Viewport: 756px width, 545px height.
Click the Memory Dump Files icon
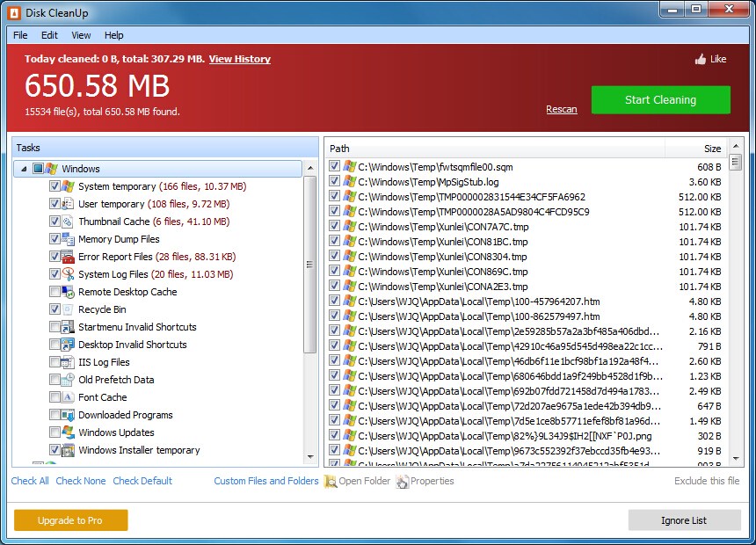68,239
